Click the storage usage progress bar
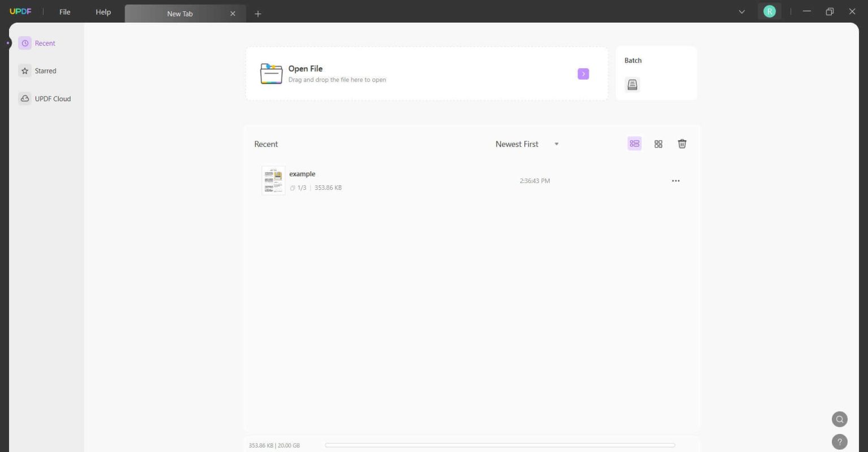Screen dimensions: 868x452 (500, 445)
